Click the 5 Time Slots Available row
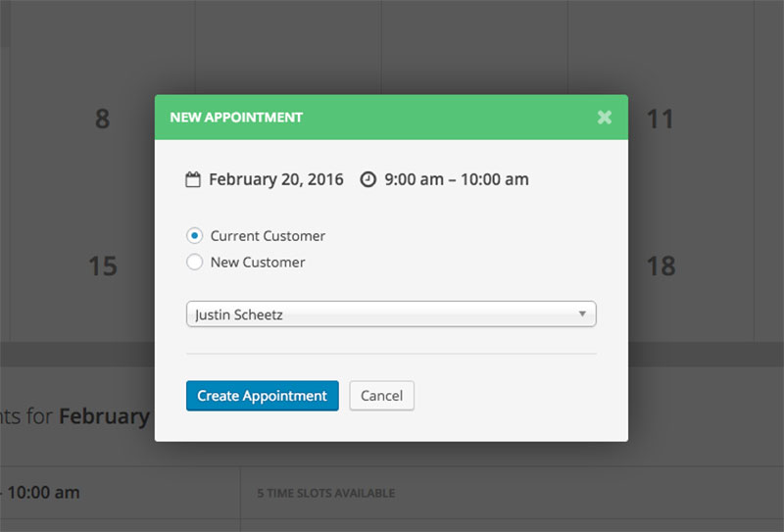 point(512,493)
